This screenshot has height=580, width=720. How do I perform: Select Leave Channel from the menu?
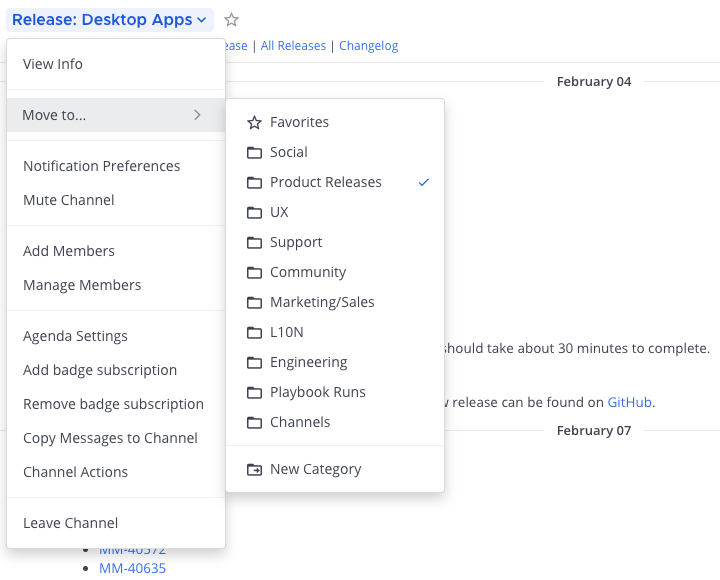pos(70,523)
